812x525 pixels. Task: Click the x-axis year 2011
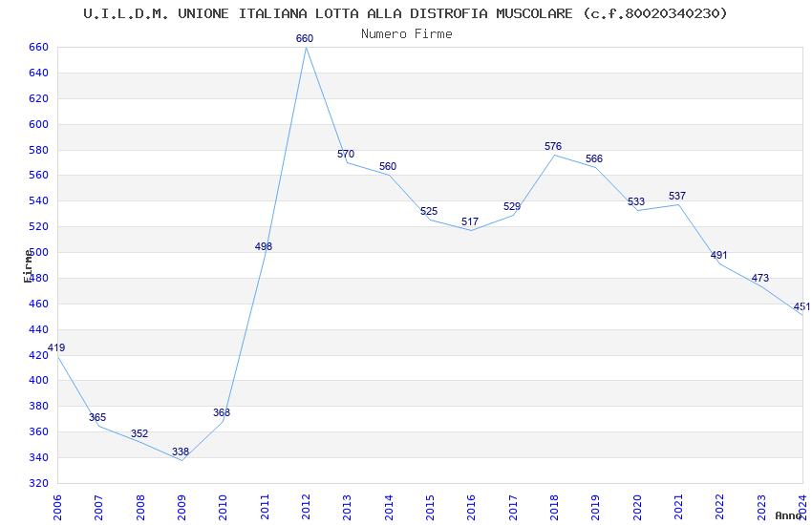[x=265, y=508]
